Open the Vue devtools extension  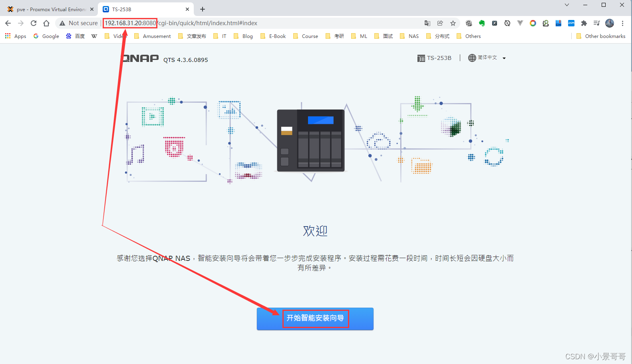tap(520, 23)
